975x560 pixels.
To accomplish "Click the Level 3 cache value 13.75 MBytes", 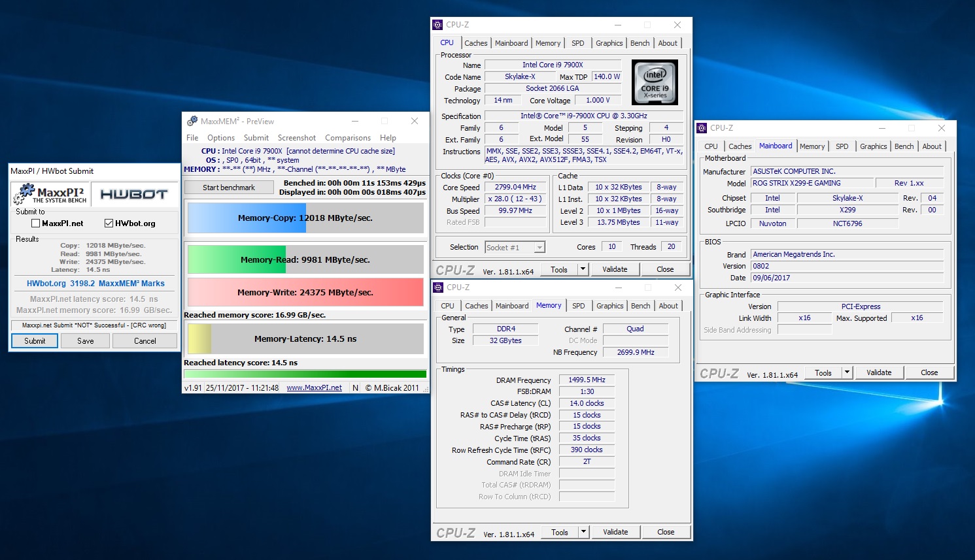I will tap(619, 222).
